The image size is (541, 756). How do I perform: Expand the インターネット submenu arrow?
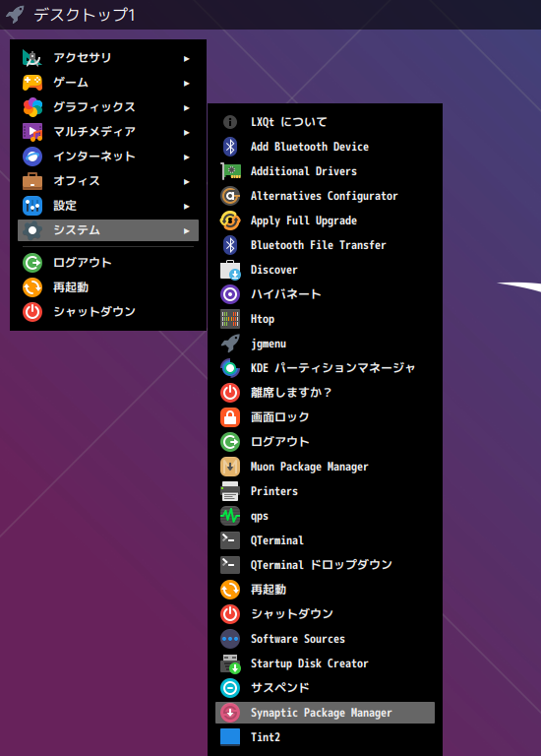pyautogui.click(x=187, y=157)
